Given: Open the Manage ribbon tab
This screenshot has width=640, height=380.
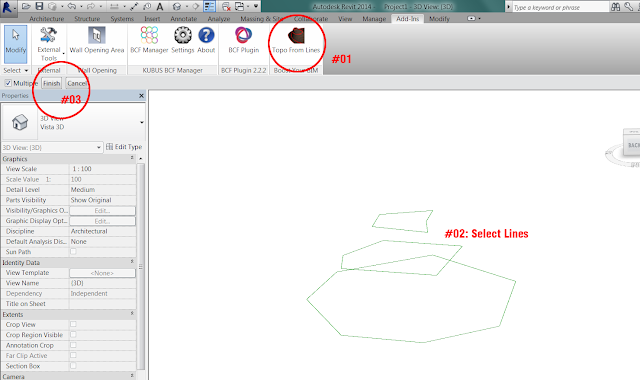Looking at the screenshot, I should coord(374,19).
